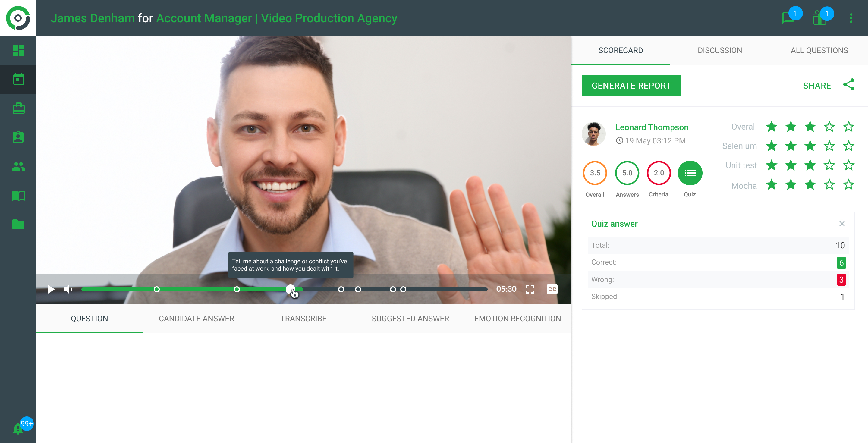Open the briefcase jobs icon in sidebar
Image resolution: width=868 pixels, height=443 pixels.
point(18,108)
